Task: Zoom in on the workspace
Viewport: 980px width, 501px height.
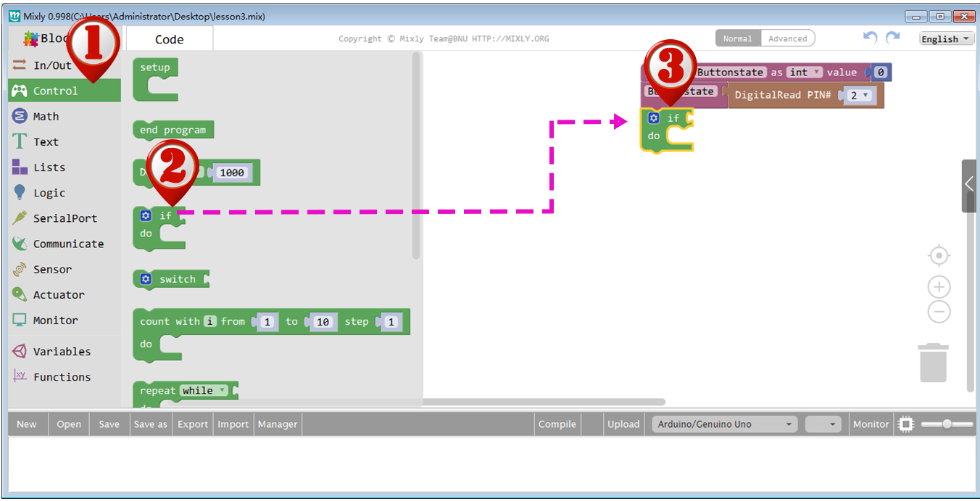Action: point(939,287)
